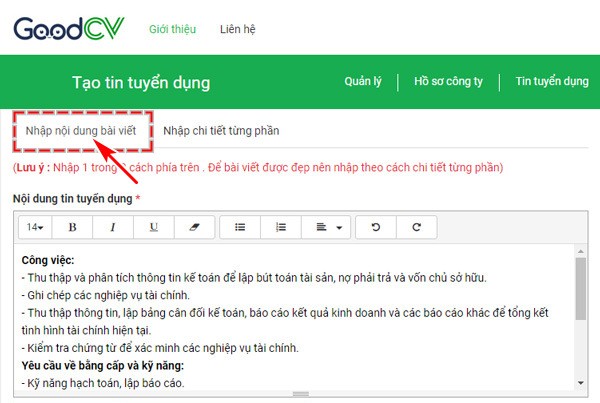
Task: Go to Quản lý section
Action: 363,81
